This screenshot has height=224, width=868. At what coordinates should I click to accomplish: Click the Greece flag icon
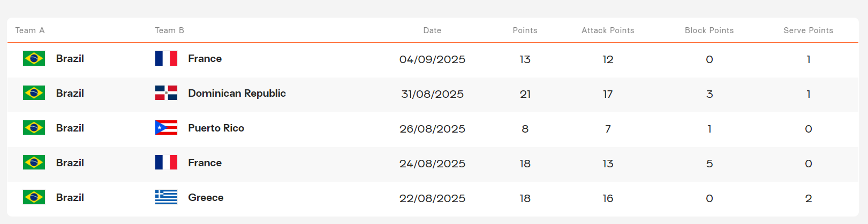pos(166,197)
